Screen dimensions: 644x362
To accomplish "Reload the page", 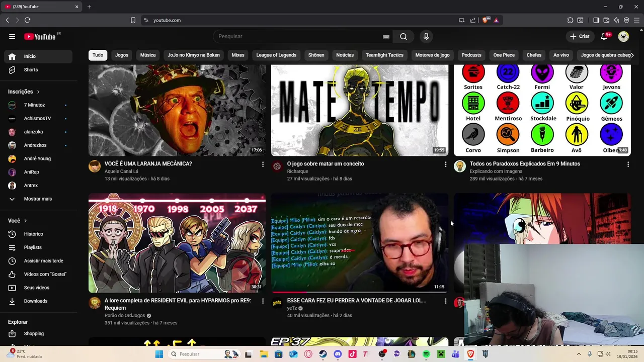I will tap(27, 20).
